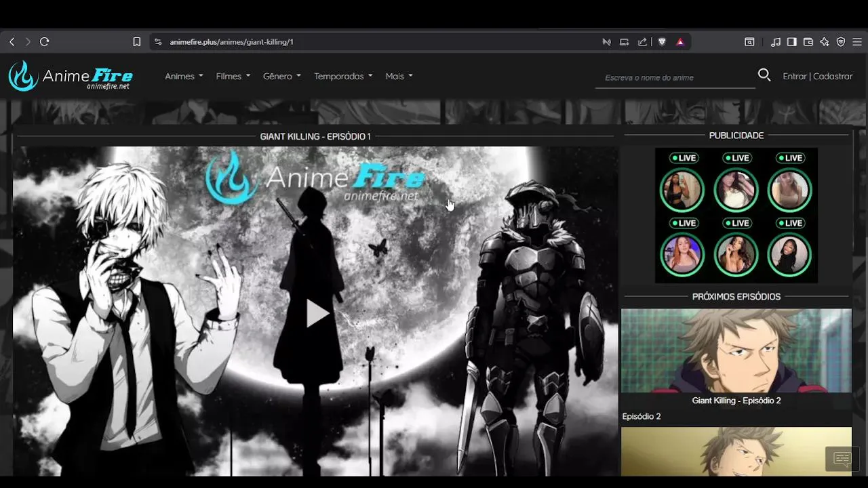Expand the Temporadas dropdown menu

(x=343, y=77)
